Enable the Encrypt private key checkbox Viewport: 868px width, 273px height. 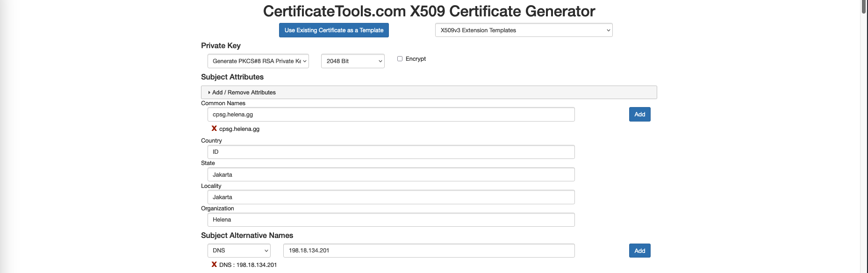coord(400,59)
